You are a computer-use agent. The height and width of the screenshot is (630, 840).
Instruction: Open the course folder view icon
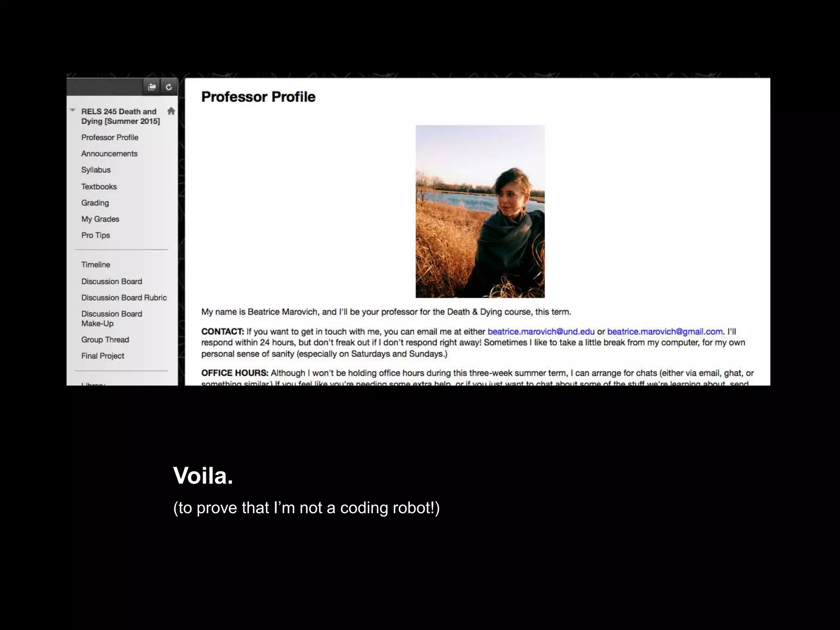pyautogui.click(x=152, y=87)
